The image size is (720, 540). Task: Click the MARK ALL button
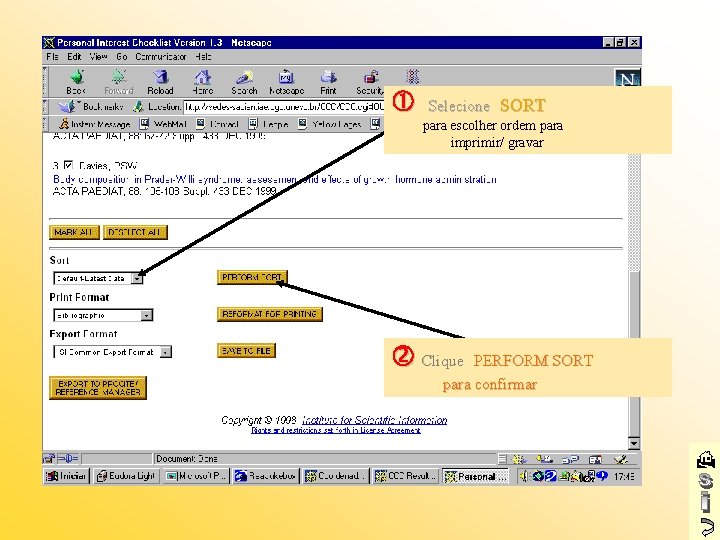tap(74, 232)
